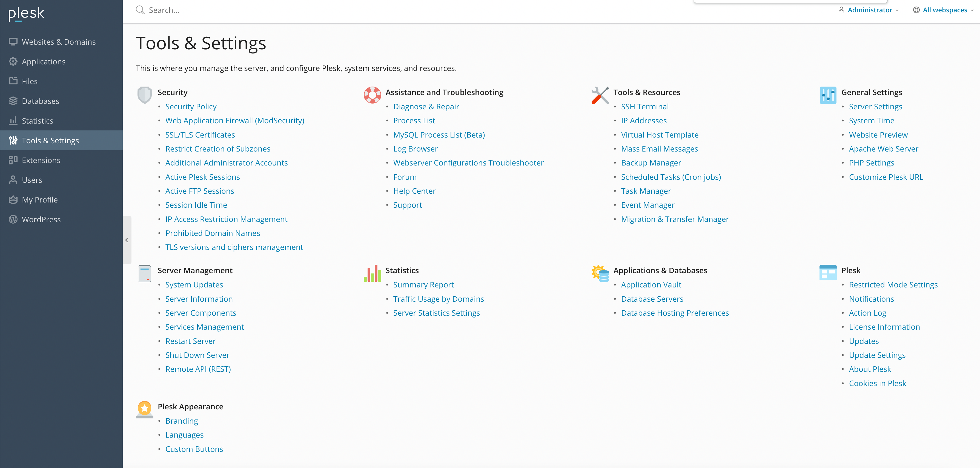
Task: Open Diagnose & Repair
Action: point(426,107)
